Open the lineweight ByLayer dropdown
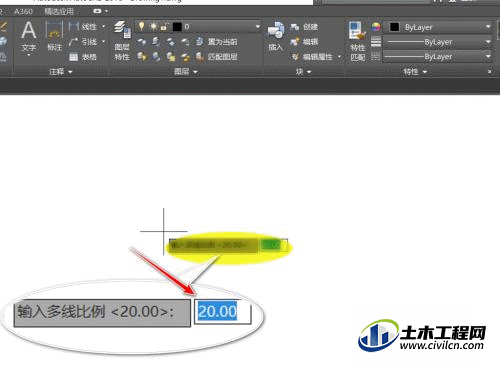Image resolution: width=500 pixels, height=375 pixels. (x=488, y=42)
